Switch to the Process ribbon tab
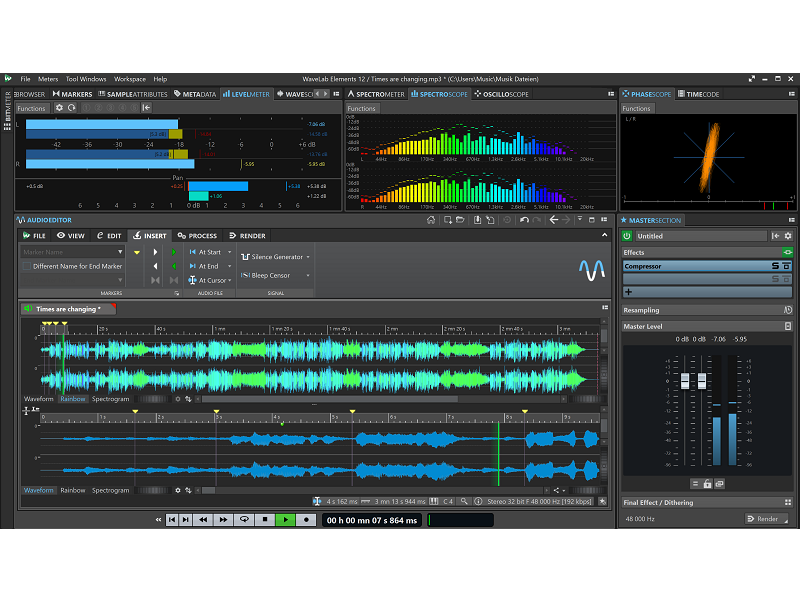This screenshot has height=600, width=800. click(x=197, y=236)
